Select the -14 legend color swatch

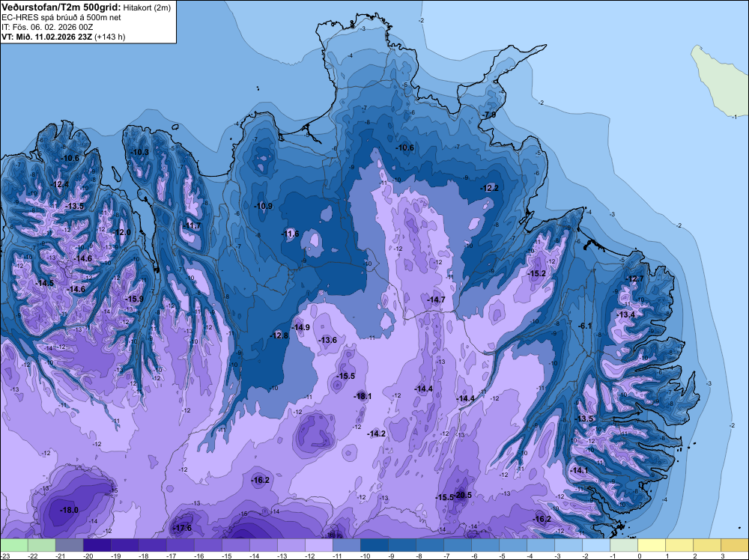(263, 545)
